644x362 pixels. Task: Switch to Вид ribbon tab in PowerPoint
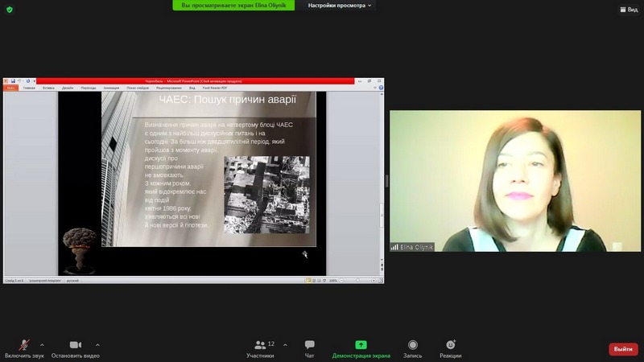[x=192, y=88]
